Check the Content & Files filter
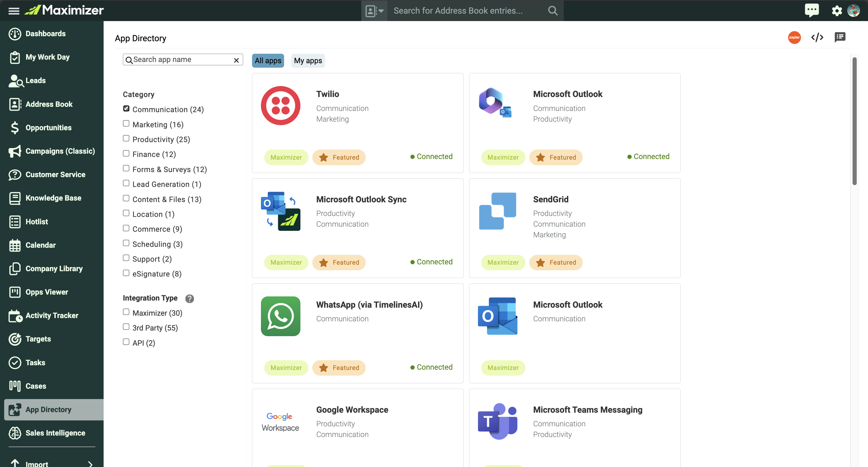 [126, 198]
